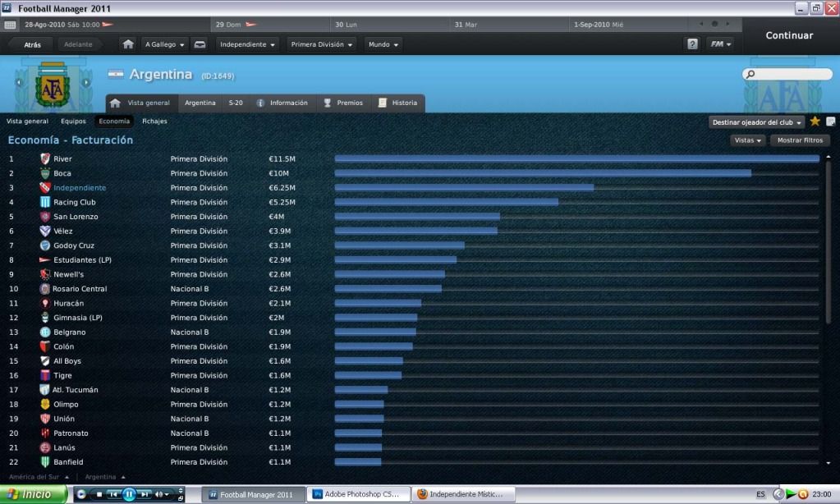840x504 pixels.
Task: Go to the home screen via house icon
Action: (128, 44)
